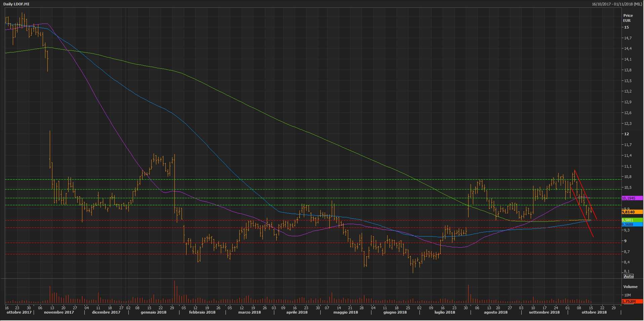
Task: Click the Price EUR axis header
Action: 628,18
